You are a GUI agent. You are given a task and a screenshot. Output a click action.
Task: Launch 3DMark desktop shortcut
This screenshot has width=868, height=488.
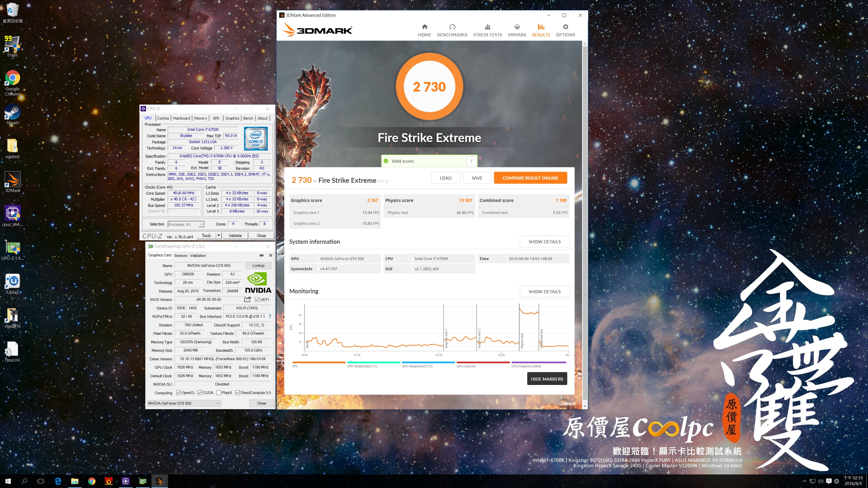12,182
